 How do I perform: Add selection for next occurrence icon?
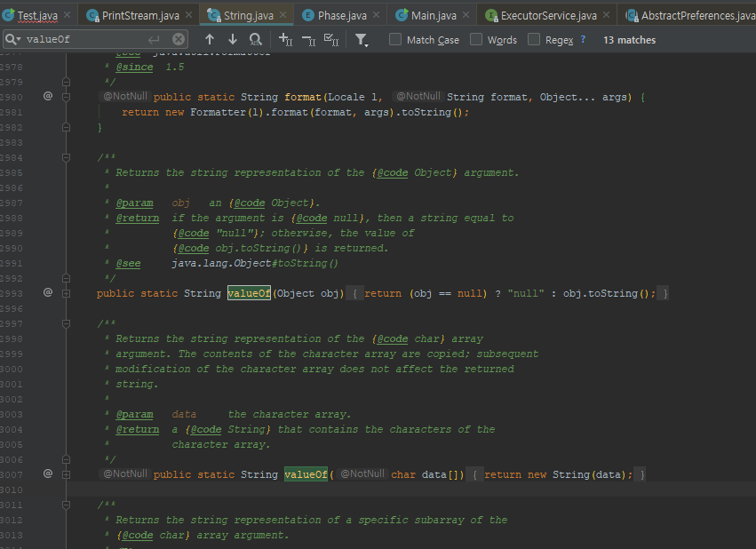[x=285, y=39]
